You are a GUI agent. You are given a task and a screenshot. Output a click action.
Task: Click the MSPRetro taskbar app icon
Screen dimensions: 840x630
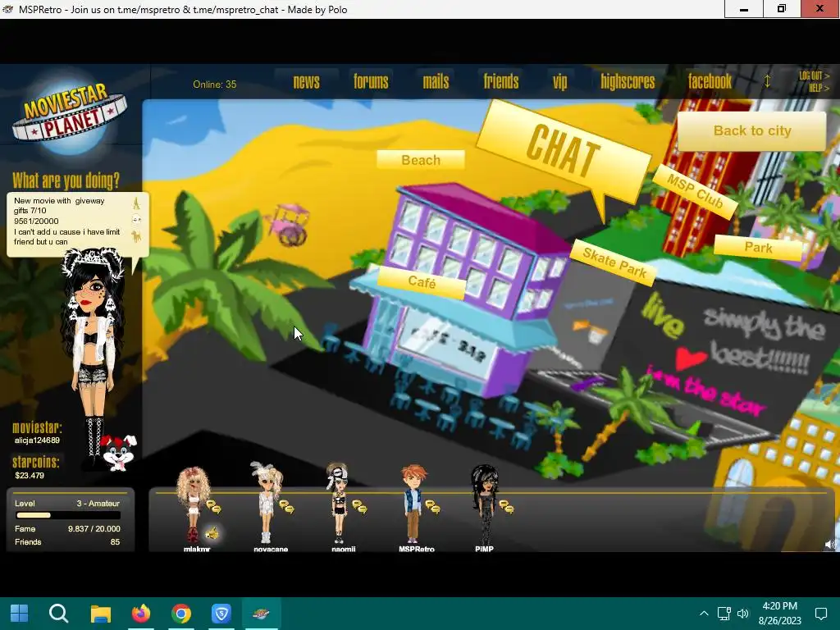262,614
